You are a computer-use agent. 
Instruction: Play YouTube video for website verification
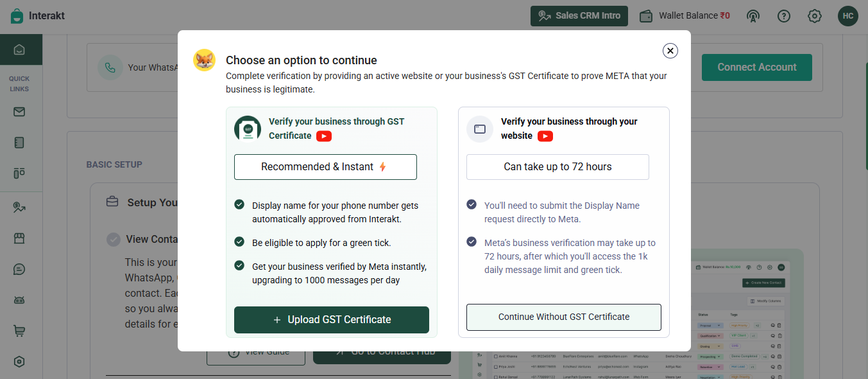(545, 136)
